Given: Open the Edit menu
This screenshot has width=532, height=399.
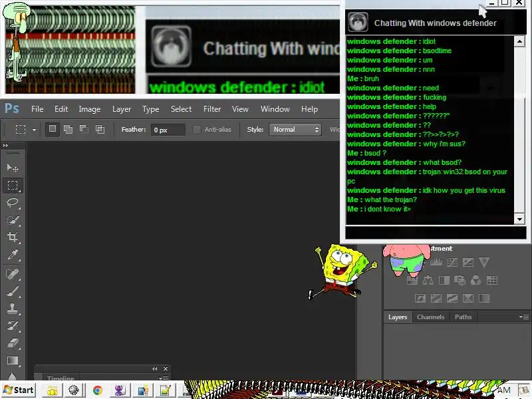Looking at the screenshot, I should pos(61,109).
